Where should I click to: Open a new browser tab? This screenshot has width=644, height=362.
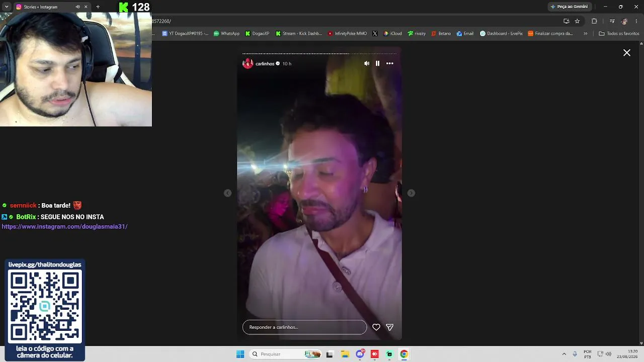coord(98,7)
